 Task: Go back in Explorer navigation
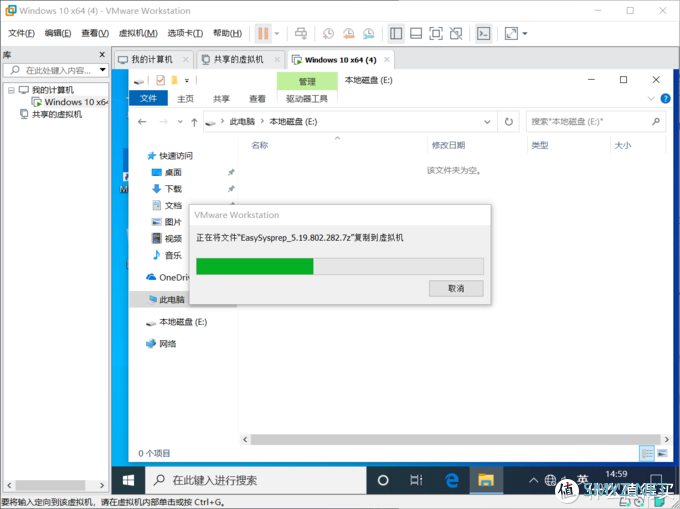coord(142,122)
